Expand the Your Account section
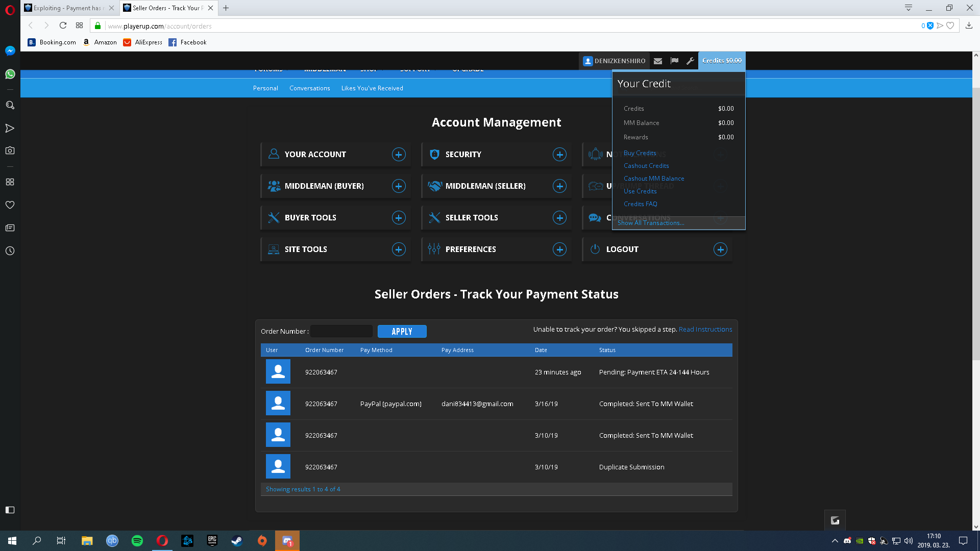This screenshot has width=980, height=551. coord(399,155)
